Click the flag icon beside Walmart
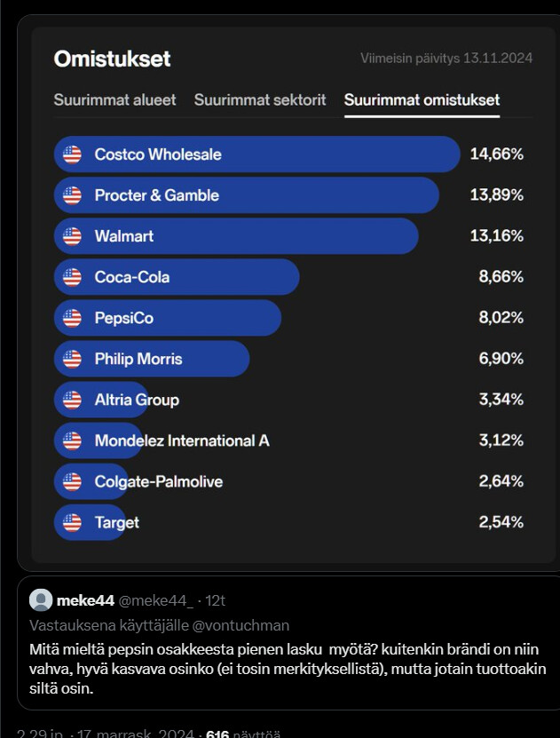Image resolution: width=560 pixels, height=738 pixels. 72,236
